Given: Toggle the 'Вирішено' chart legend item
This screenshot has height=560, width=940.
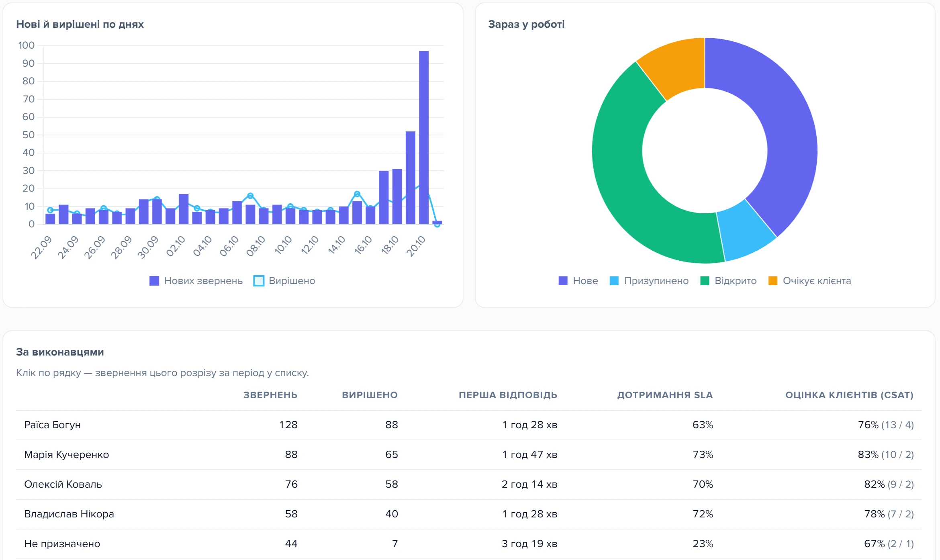Looking at the screenshot, I should tap(284, 281).
